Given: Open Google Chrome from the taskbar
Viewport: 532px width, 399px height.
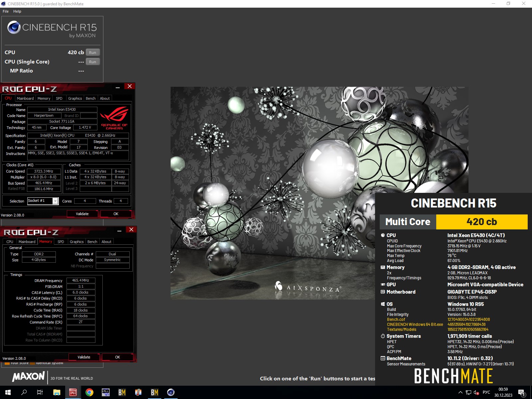Looking at the screenshot, I should coord(89,392).
